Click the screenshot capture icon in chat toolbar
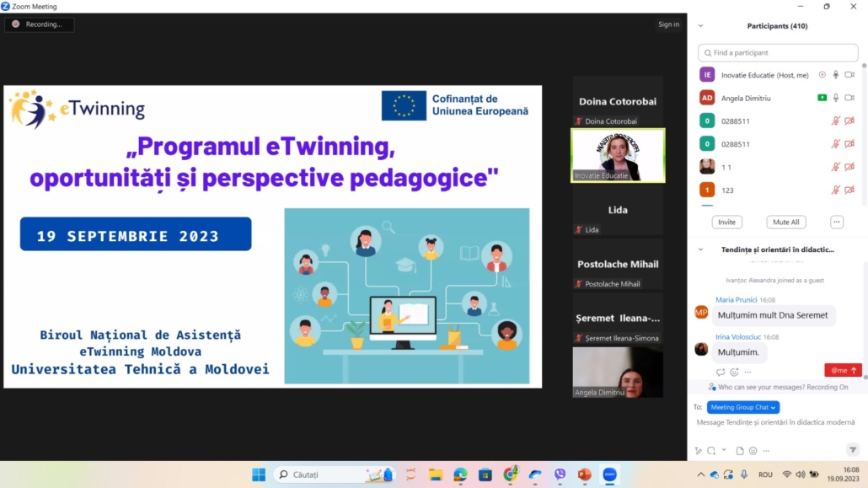This screenshot has width=868, height=488. pos(712,451)
